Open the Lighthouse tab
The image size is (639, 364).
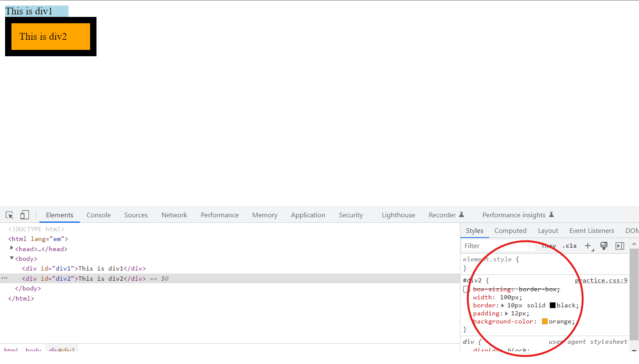(x=398, y=215)
